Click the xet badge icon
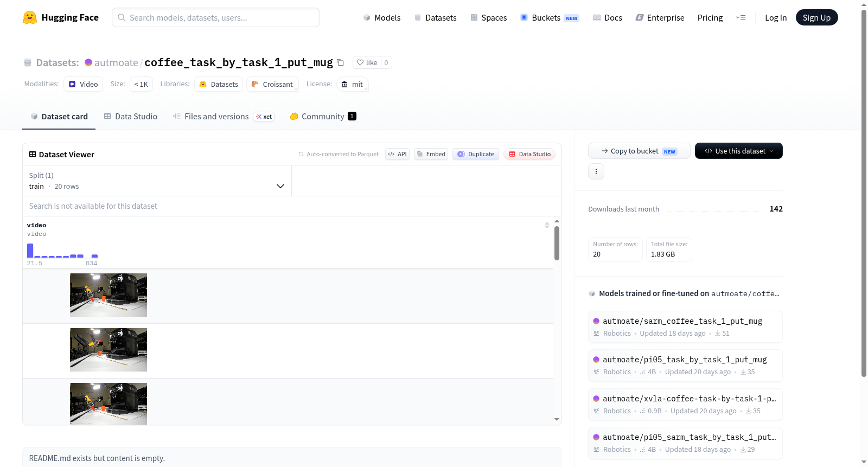Image resolution: width=868 pixels, height=467 pixels. point(264,117)
